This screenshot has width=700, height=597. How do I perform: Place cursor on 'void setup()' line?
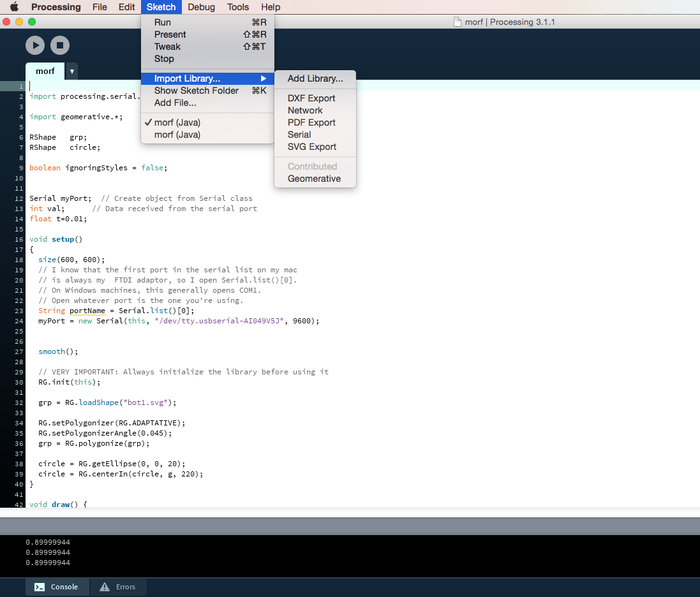(56, 239)
